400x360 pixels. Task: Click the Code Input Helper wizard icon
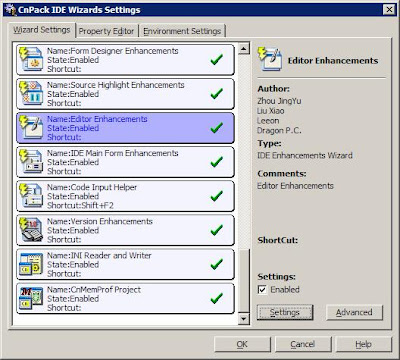tap(31, 196)
